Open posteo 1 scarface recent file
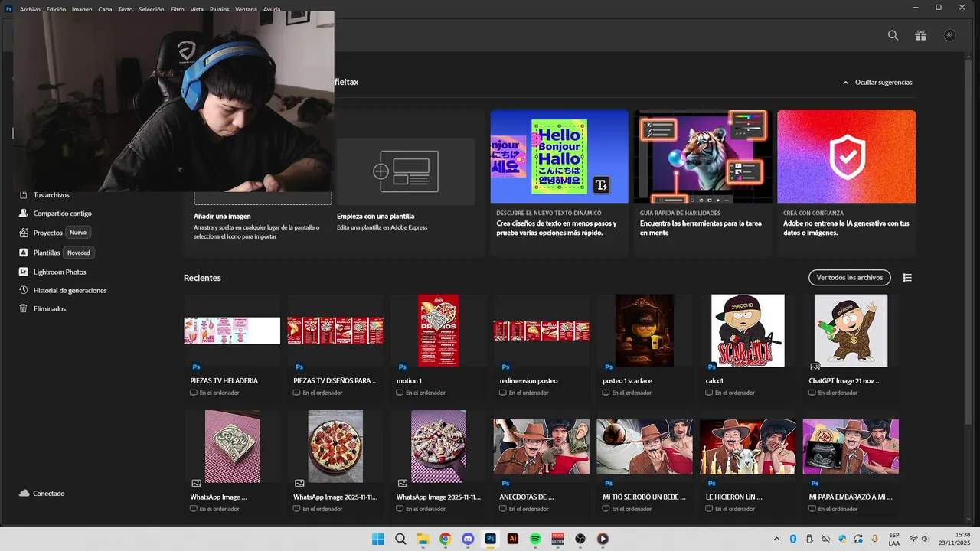Viewport: 980px width, 551px height. (645, 348)
